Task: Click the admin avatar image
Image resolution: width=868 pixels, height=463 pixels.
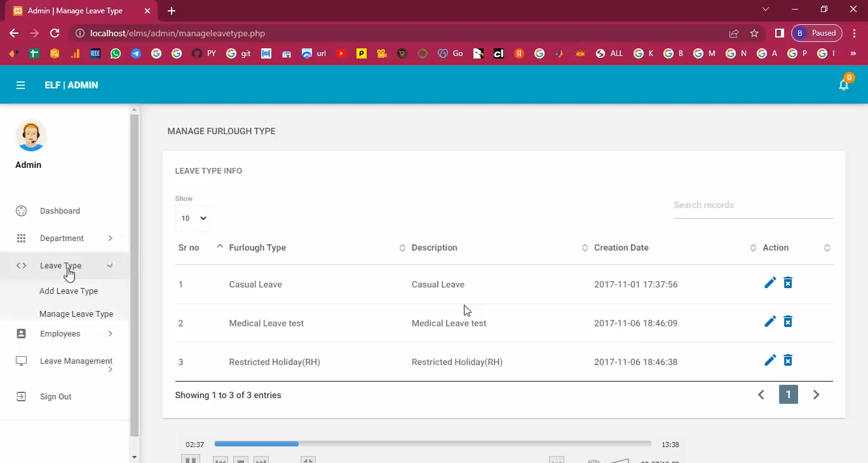Action: (x=31, y=135)
